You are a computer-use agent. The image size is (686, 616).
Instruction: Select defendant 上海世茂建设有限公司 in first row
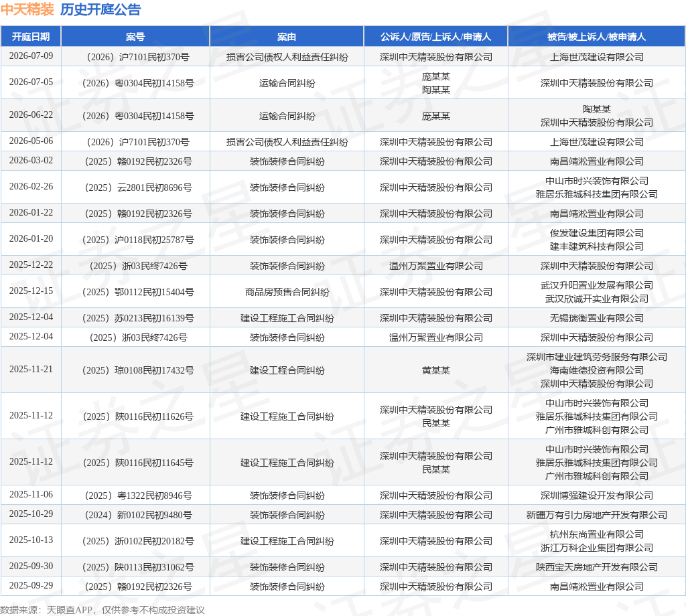coord(597,57)
